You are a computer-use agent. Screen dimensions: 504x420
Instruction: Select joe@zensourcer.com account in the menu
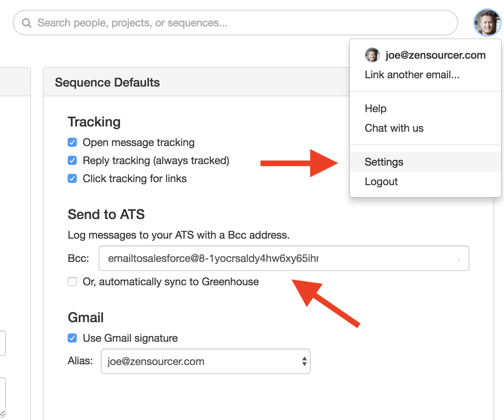coord(435,55)
